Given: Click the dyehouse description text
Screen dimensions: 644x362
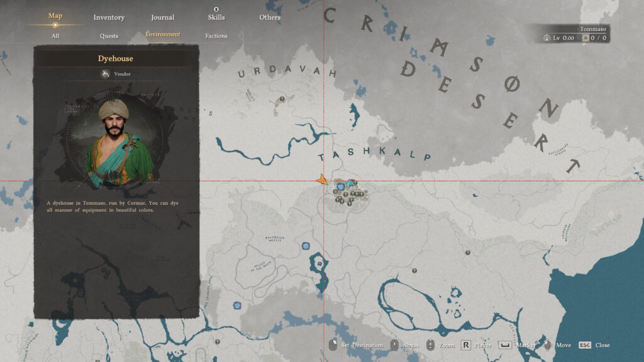Looking at the screenshot, I should pyautogui.click(x=112, y=206).
